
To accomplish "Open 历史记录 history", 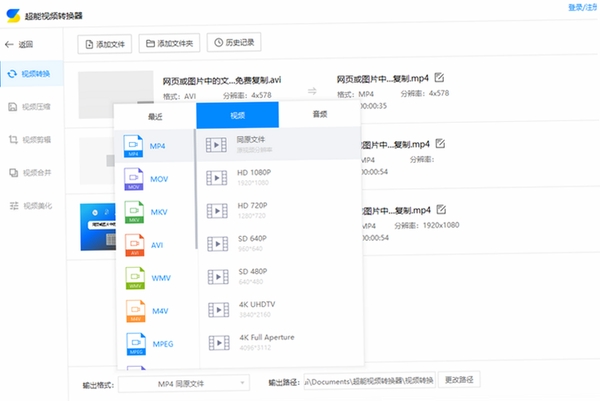I will 234,42.
